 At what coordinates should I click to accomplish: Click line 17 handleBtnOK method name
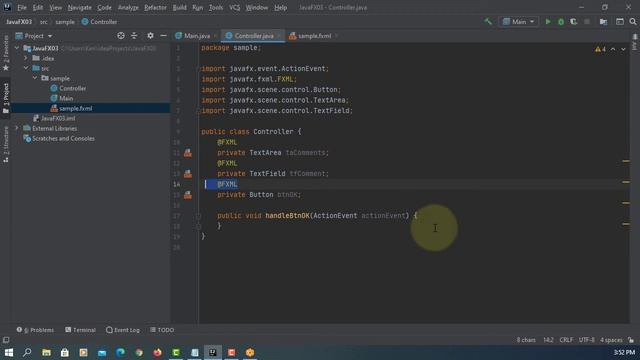click(287, 216)
